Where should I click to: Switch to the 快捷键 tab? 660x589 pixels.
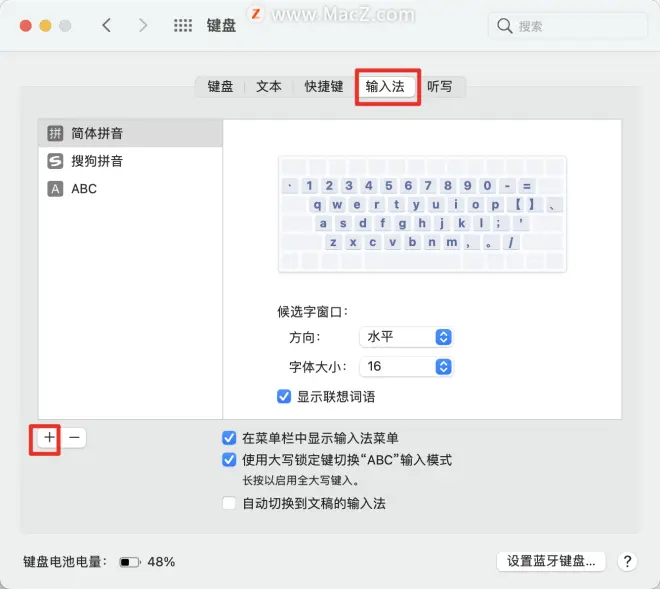point(324,87)
